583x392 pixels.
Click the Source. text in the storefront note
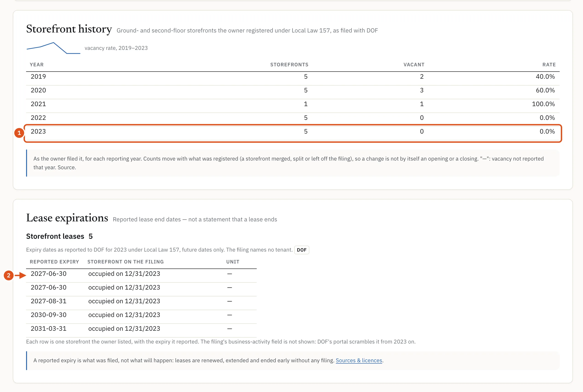(67, 167)
